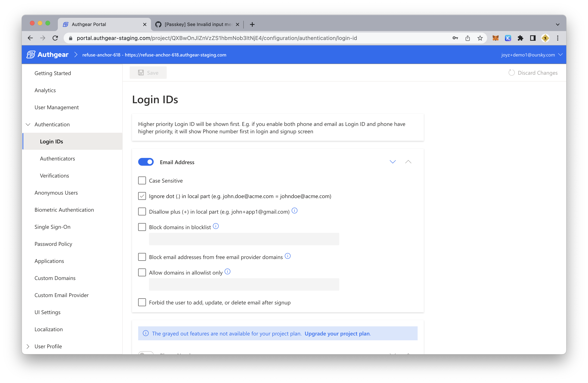Click the password key icon in address bar
The height and width of the screenshot is (383, 588).
(455, 38)
